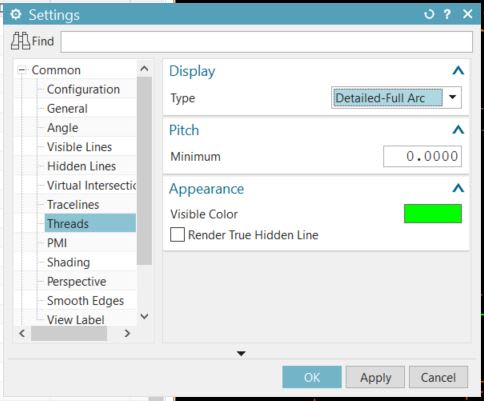Click the Reset icon in the Settings title bar
Image resolution: width=484 pixels, height=401 pixels.
429,14
